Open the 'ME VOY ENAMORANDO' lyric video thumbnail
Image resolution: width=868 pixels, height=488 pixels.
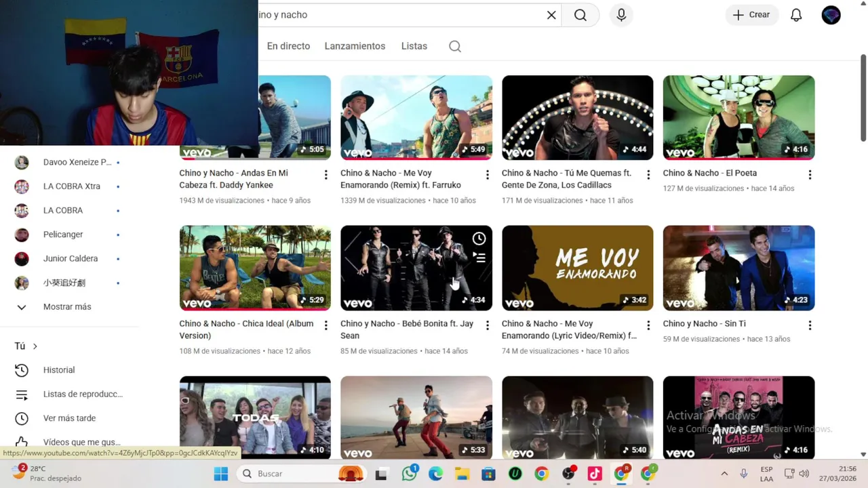pyautogui.click(x=578, y=268)
